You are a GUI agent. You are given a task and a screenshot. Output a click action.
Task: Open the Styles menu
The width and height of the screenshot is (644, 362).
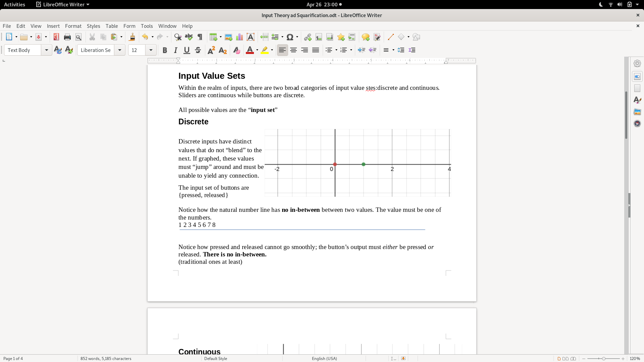[x=93, y=26]
